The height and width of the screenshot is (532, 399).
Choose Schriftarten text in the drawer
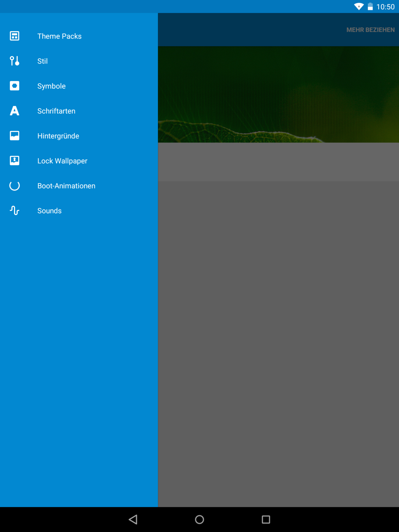(56, 111)
